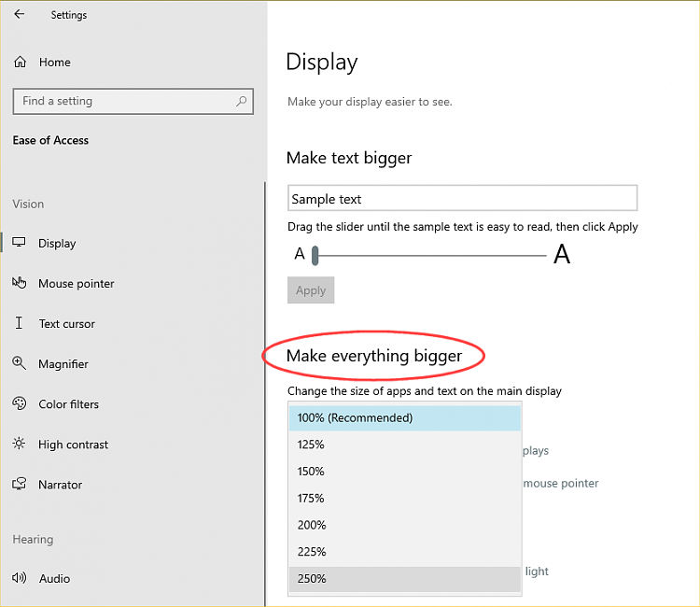
Task: Click the Vision section label
Action: pyautogui.click(x=28, y=205)
